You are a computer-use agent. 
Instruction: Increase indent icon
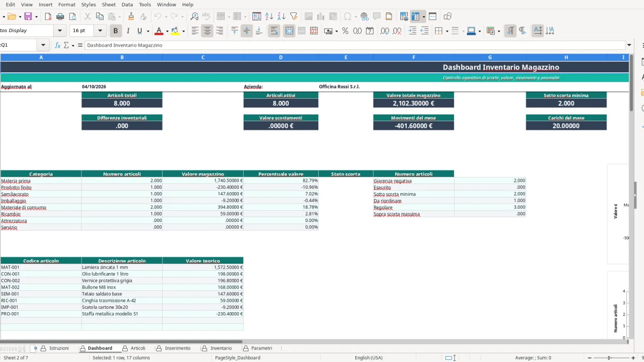point(412,31)
